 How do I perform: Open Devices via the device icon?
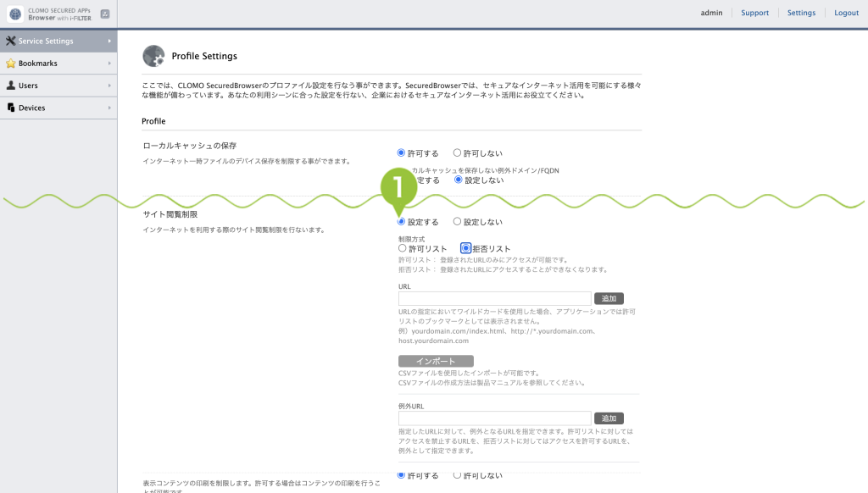(10, 108)
